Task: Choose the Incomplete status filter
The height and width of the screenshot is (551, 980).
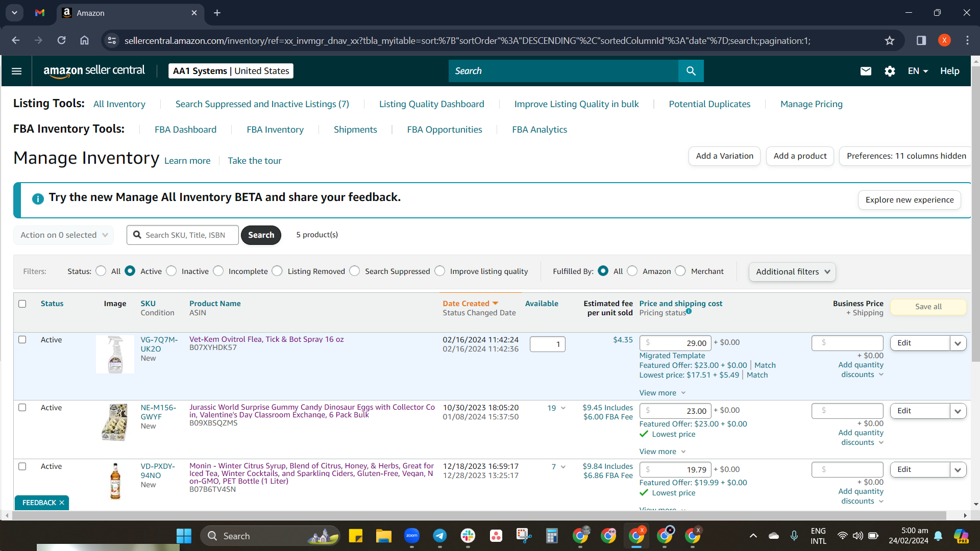Action: tap(218, 271)
